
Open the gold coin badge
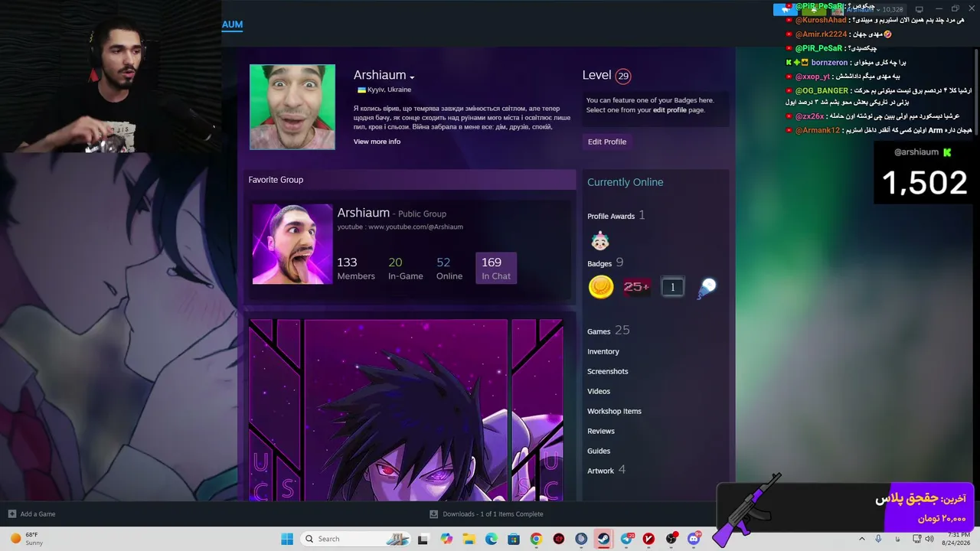click(601, 287)
